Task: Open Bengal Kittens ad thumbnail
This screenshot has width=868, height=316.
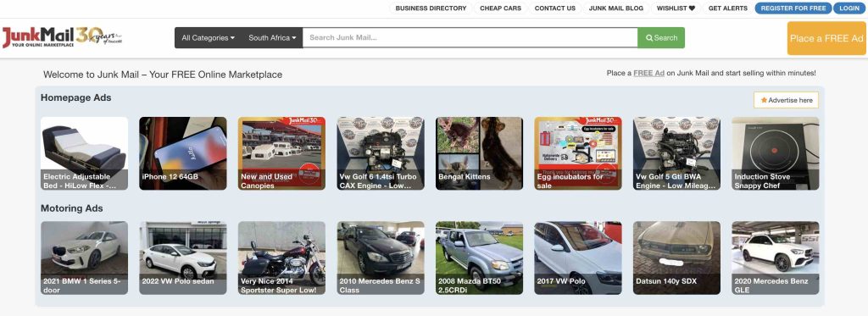Action: tap(480, 153)
